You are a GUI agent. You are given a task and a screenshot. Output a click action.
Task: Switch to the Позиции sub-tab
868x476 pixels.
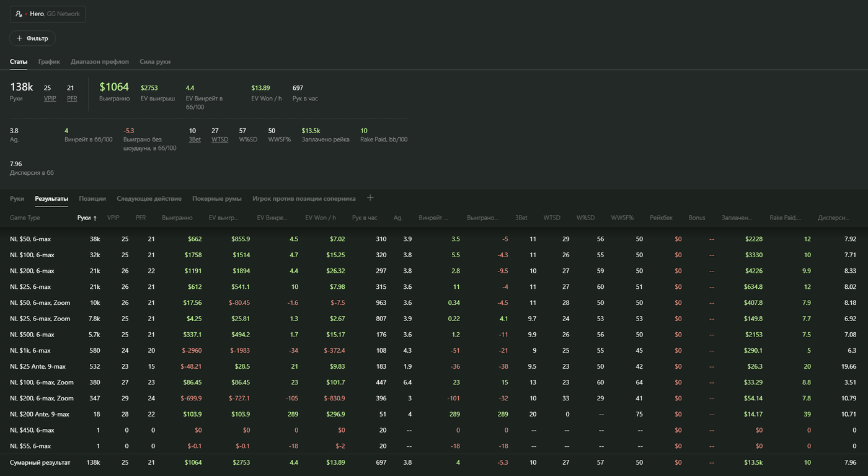[92, 198]
